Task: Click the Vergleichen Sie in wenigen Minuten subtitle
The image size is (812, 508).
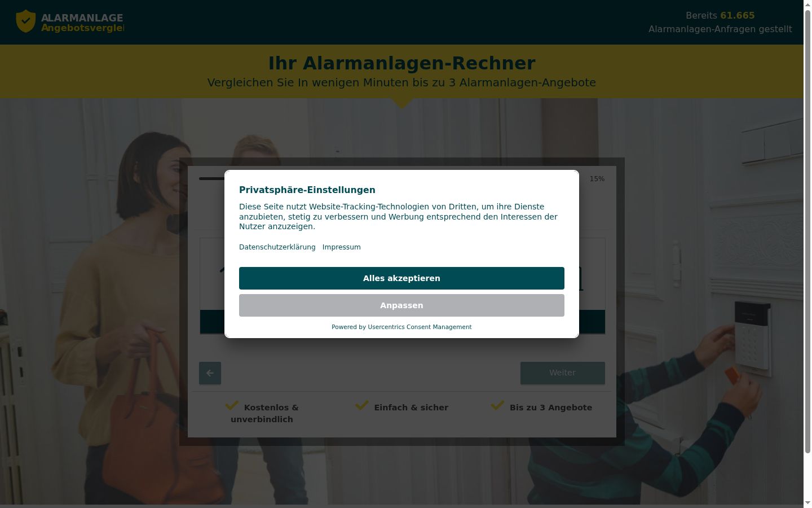Action: tap(401, 82)
